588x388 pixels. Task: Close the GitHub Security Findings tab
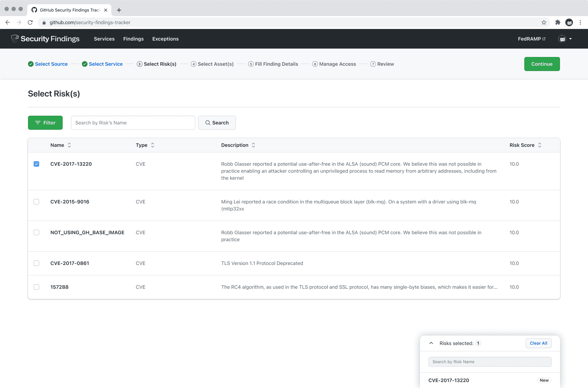pos(106,10)
